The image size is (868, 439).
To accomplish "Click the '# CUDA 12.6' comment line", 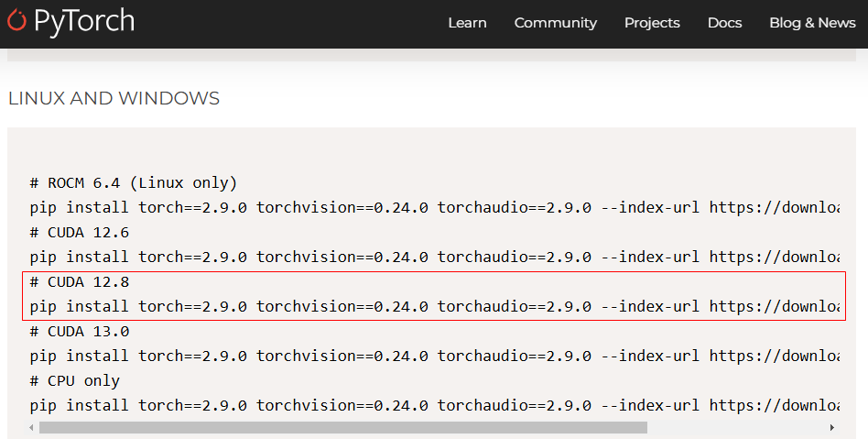I will pyautogui.click(x=79, y=232).
